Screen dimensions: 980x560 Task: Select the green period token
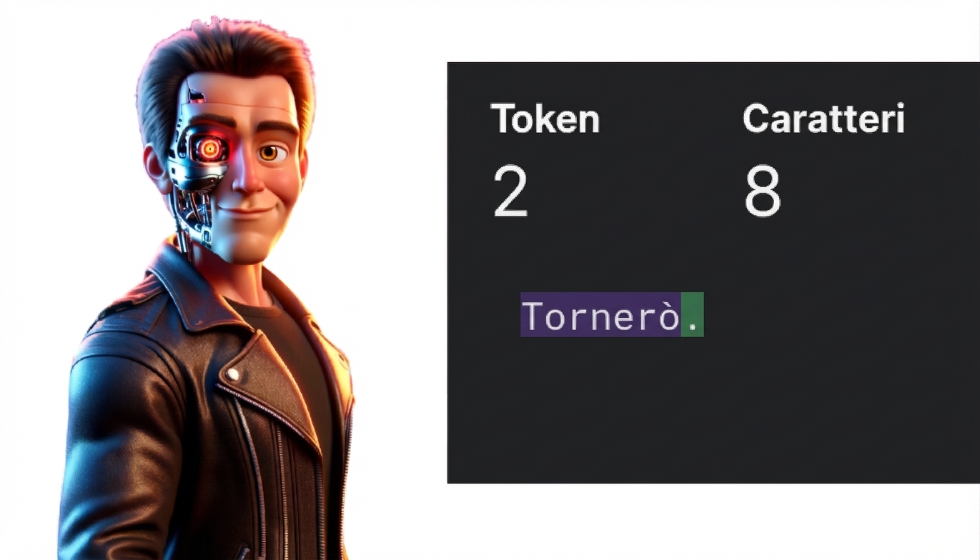pyautogui.click(x=693, y=314)
